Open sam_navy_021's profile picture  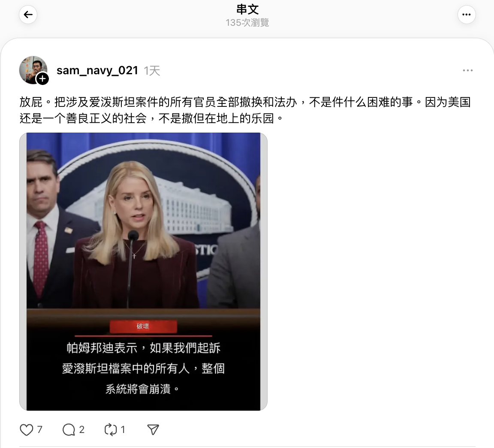(x=33, y=70)
